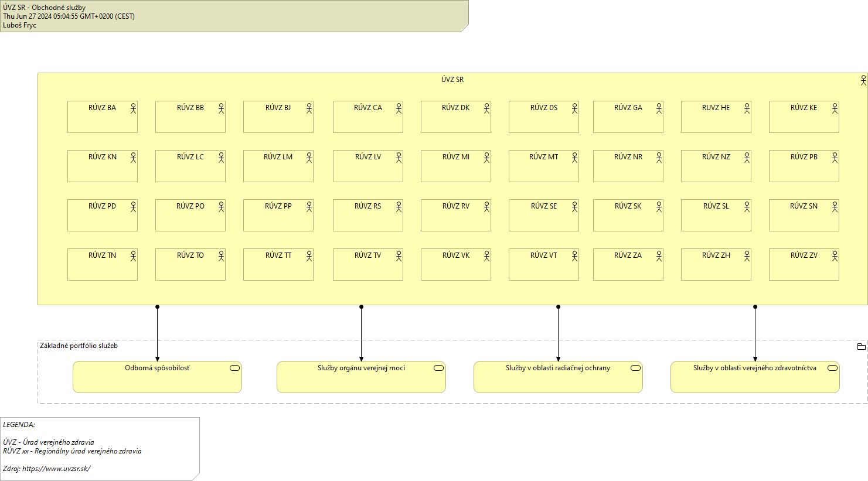Click the LEGENDA heading in the note

(x=19, y=425)
